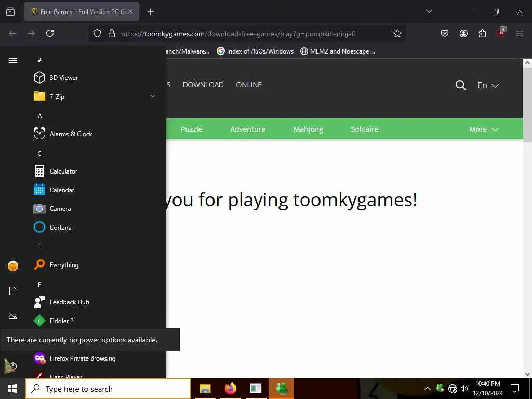Screen dimensions: 532x399
Task: Select the Free Games tab
Action: [x=82, y=11]
